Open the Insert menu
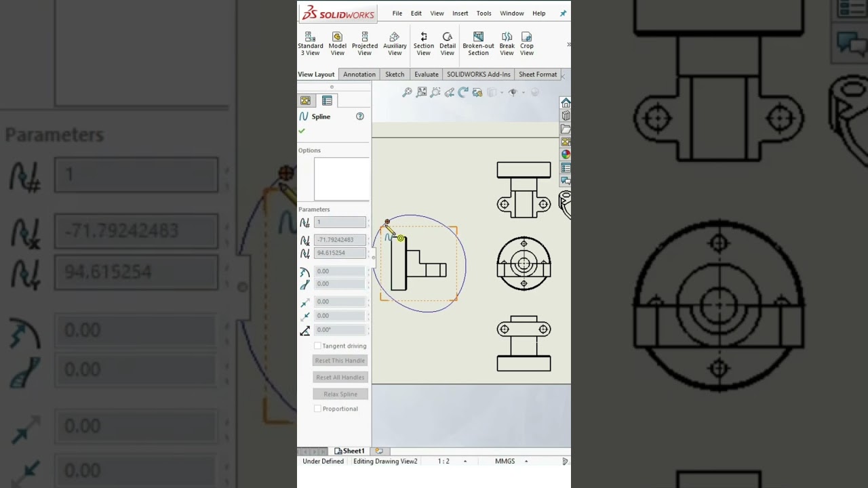 coord(460,14)
